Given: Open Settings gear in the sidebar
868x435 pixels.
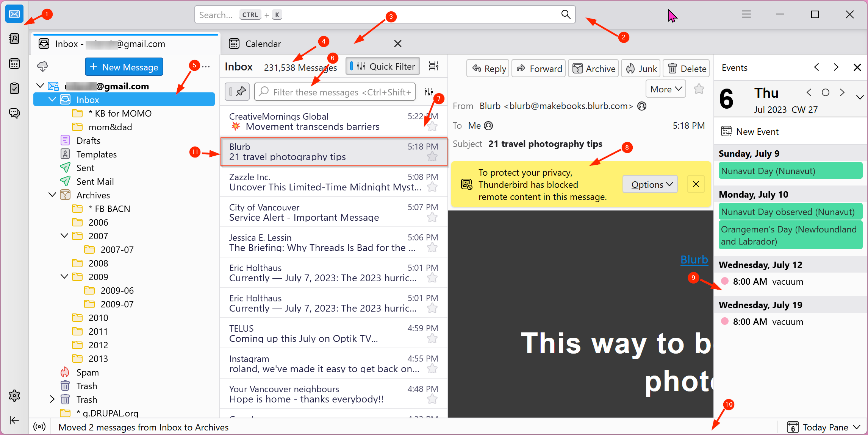Looking at the screenshot, I should [x=14, y=396].
